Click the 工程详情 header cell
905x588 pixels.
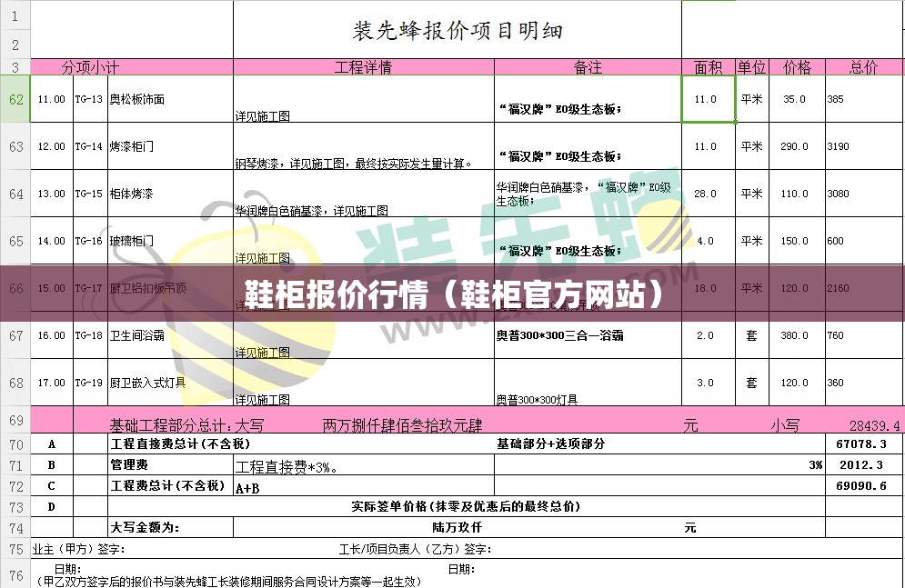tap(364, 67)
